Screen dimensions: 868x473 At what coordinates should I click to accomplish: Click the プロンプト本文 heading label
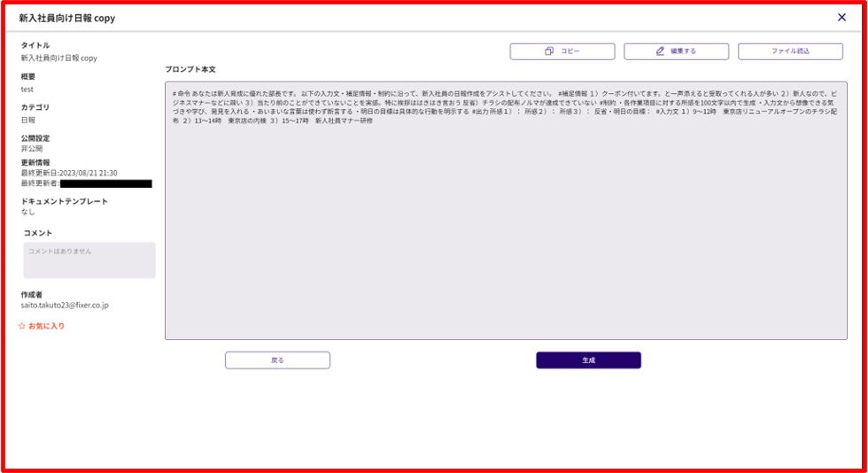coord(190,69)
